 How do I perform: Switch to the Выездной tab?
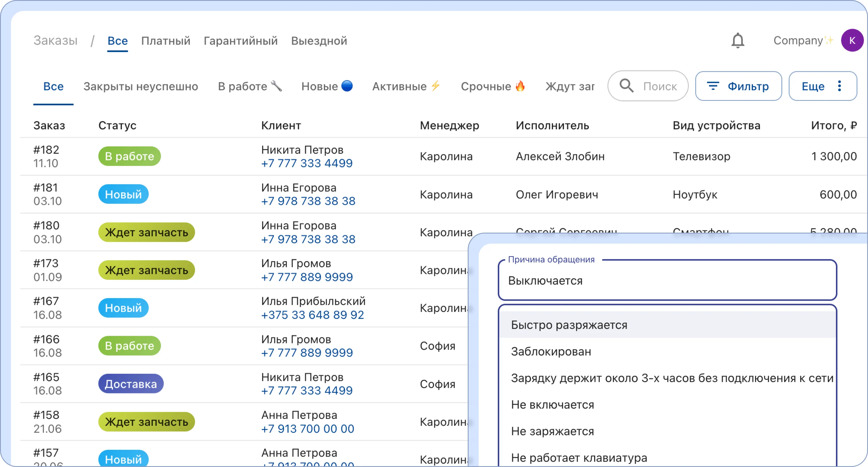(319, 41)
